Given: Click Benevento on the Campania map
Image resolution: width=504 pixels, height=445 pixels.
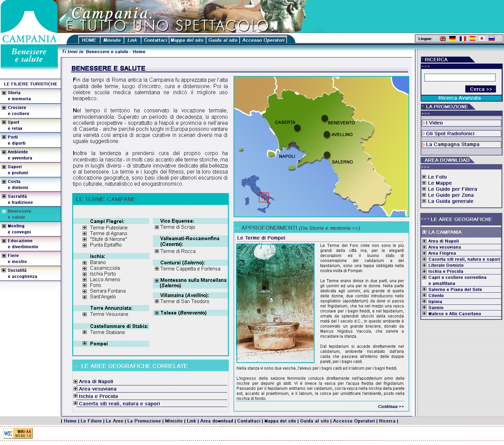Looking at the screenshot, I should click(325, 118).
